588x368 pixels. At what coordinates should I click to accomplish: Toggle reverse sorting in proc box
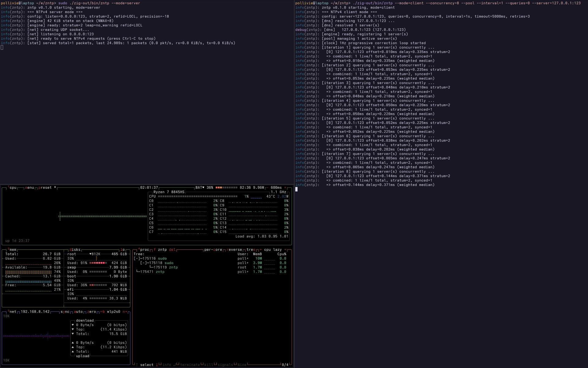[x=234, y=250]
